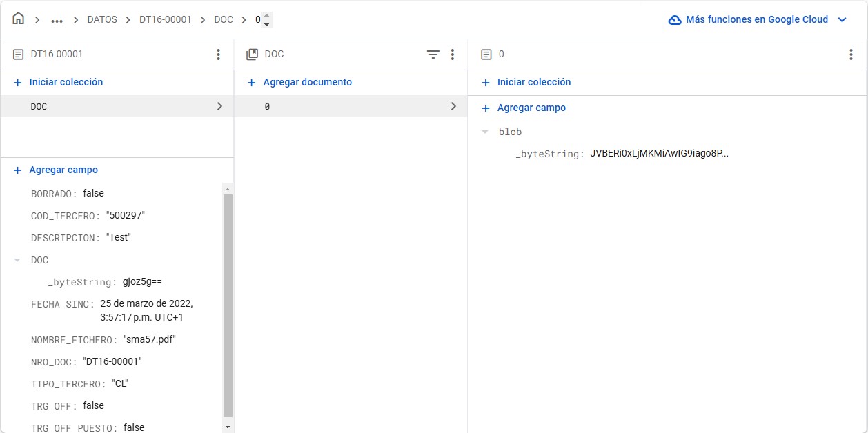
Task: Go to DATOS in breadcrumb
Action: pos(102,20)
